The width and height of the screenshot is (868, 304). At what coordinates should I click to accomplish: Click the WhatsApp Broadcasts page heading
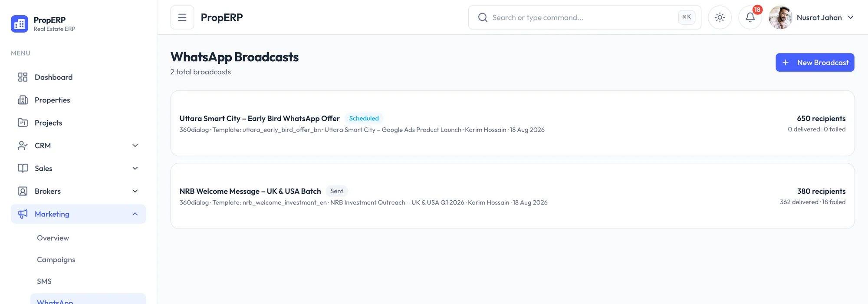pyautogui.click(x=234, y=57)
